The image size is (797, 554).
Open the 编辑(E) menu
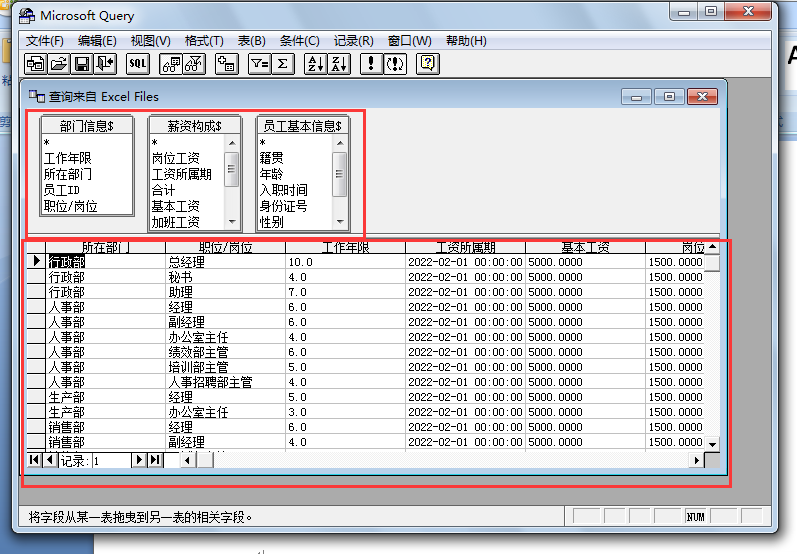(x=97, y=41)
